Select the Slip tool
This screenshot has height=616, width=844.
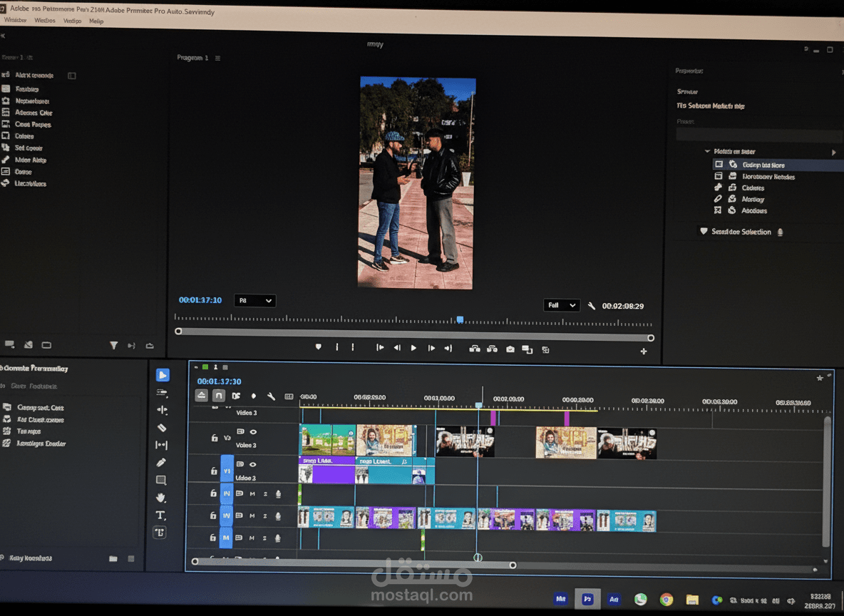pos(161,445)
